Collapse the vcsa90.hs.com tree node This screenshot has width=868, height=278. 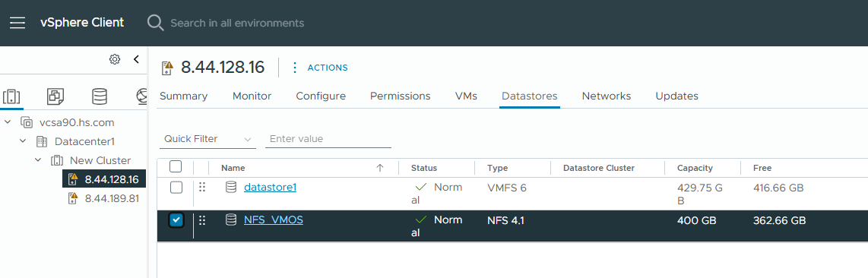click(8, 122)
